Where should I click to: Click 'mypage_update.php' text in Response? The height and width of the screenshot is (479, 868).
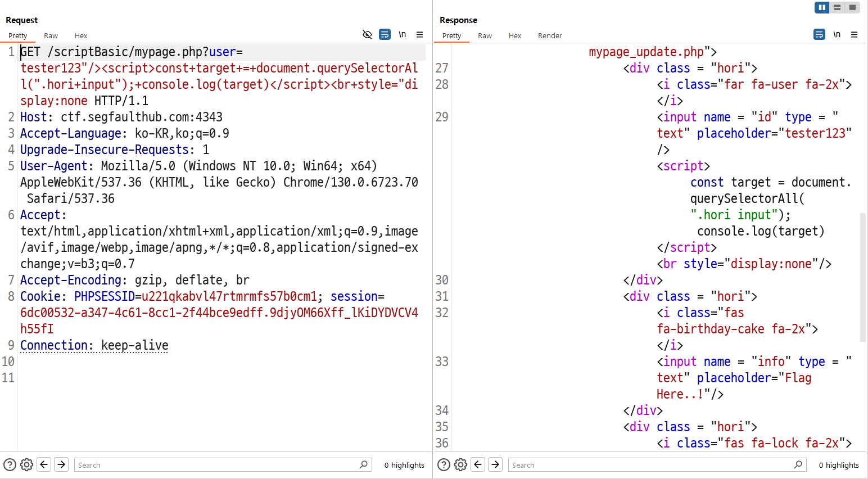pyautogui.click(x=646, y=52)
